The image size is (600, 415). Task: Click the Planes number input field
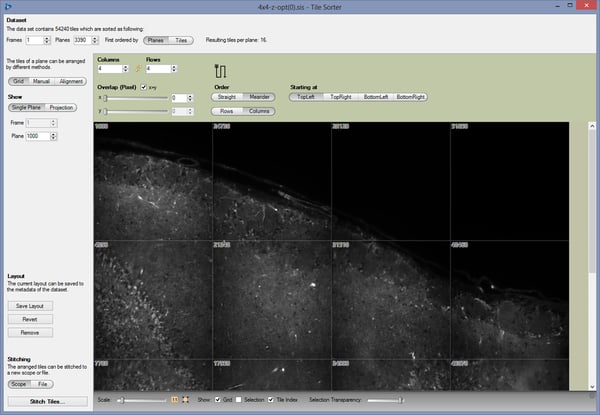pyautogui.click(x=82, y=40)
